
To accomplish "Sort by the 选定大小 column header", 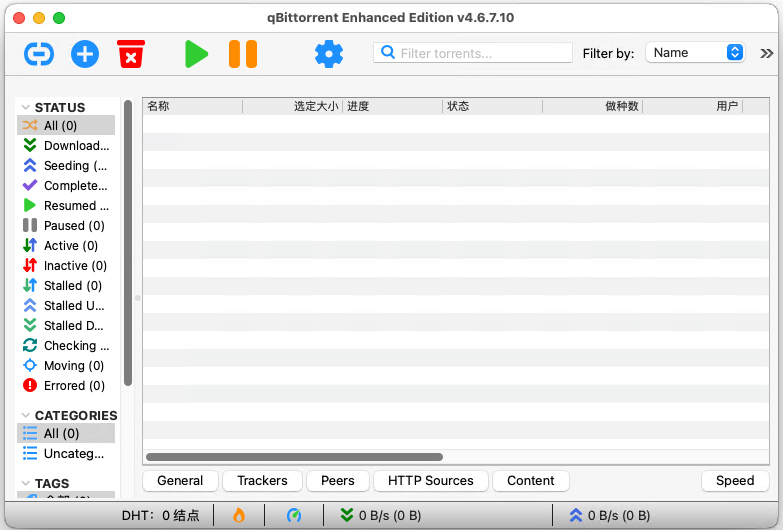I will coord(293,106).
